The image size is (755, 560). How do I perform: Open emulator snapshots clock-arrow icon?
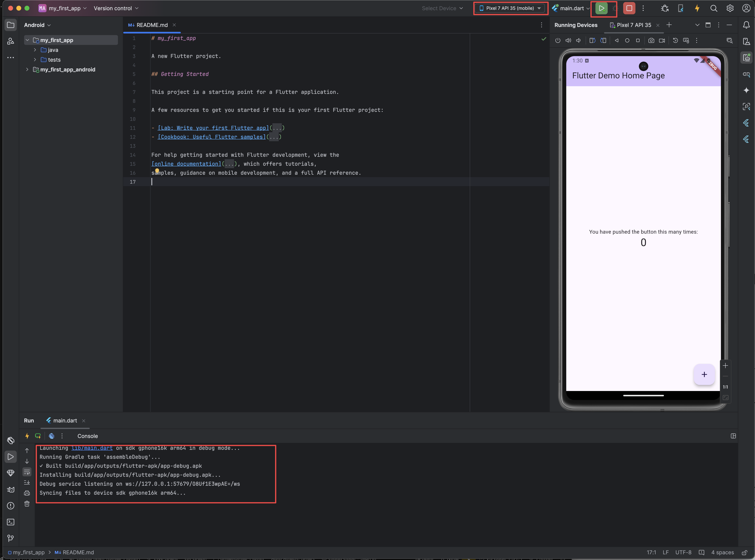[x=675, y=40]
